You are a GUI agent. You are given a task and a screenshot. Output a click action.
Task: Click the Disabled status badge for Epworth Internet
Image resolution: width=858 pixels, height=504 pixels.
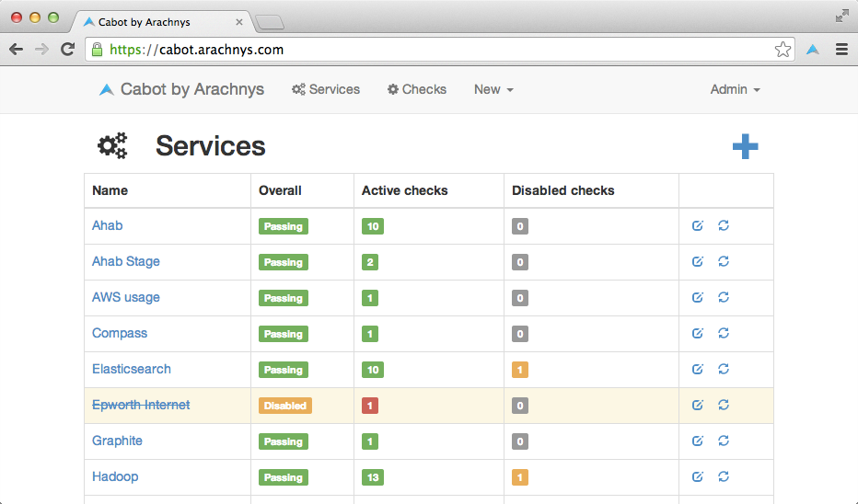pos(284,406)
